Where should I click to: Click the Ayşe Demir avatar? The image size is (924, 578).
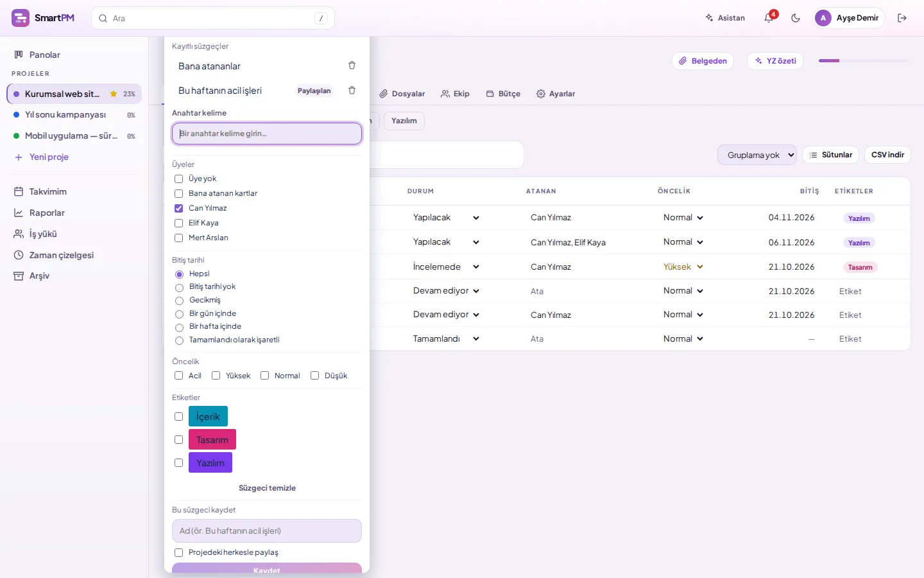click(x=823, y=18)
